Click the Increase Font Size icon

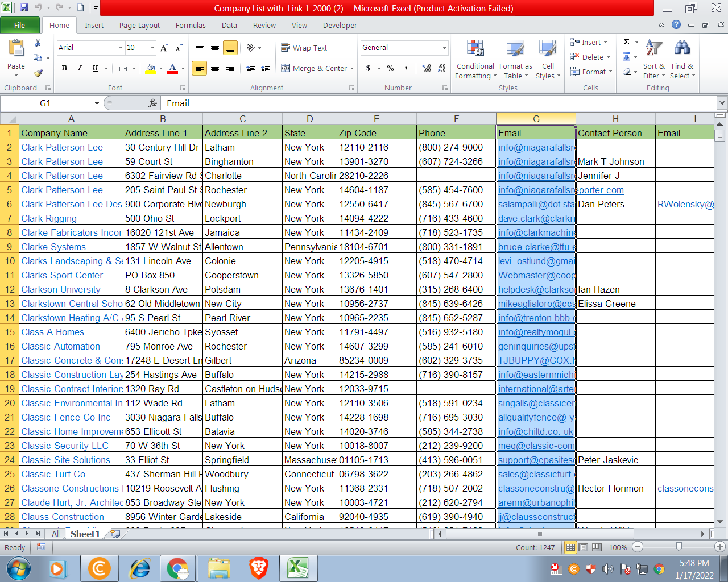164,48
